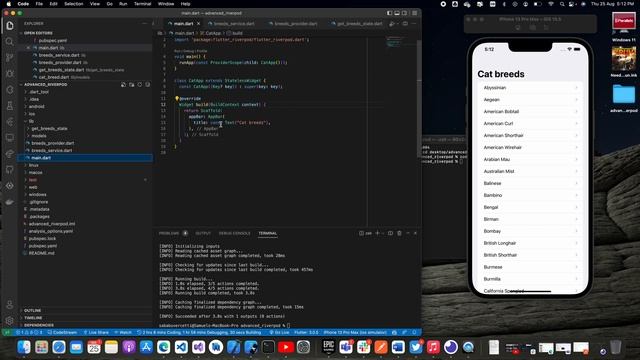640x360 pixels.
Task: Click New Folder icon in ADVANCED_RIVERPOD header
Action: click(x=131, y=84)
